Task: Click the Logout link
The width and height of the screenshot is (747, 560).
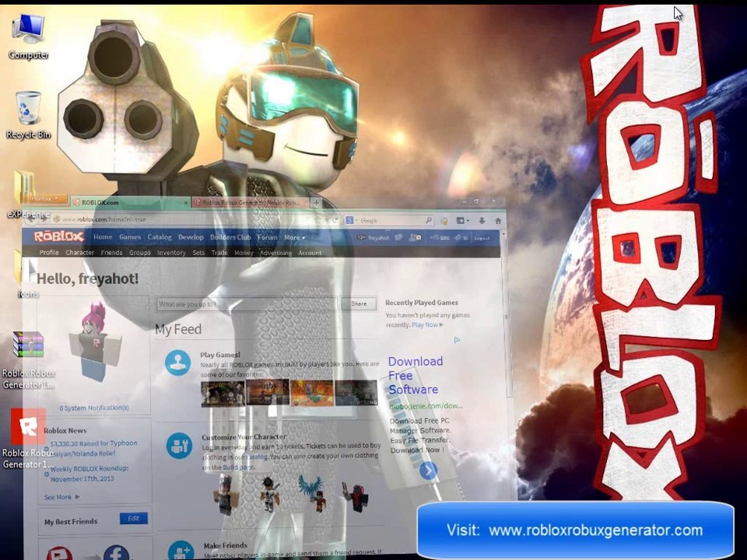Action: 482,238
